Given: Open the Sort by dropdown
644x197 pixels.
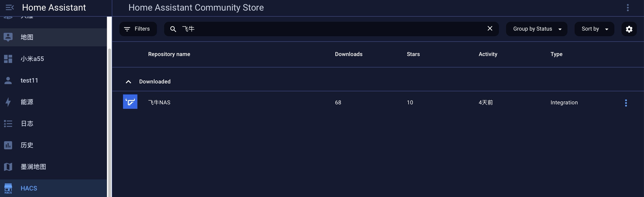Looking at the screenshot, I should point(594,29).
